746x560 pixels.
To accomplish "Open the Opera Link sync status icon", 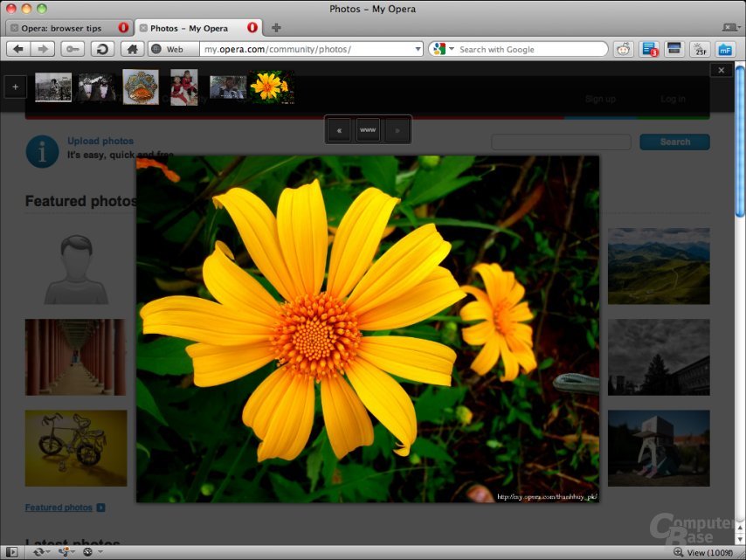I will pos(39,552).
